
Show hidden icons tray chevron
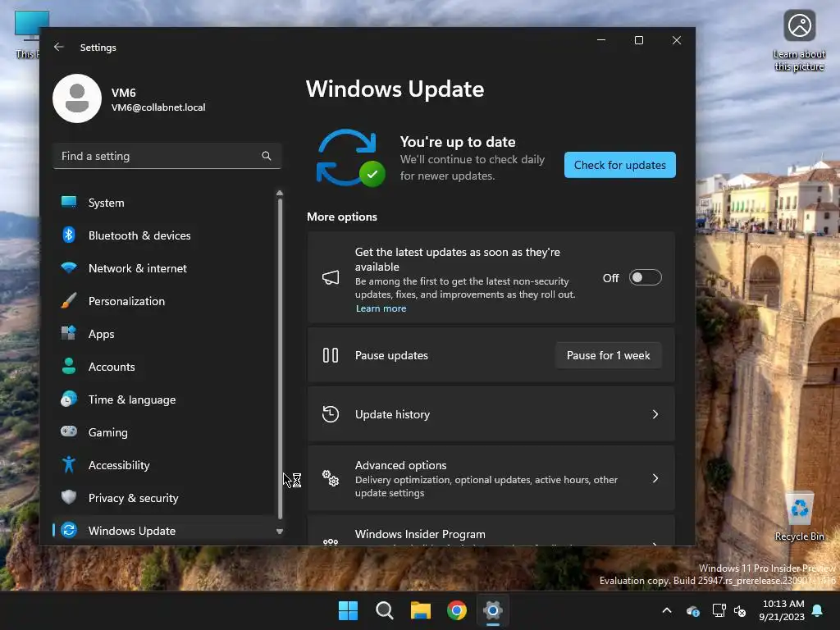click(667, 610)
